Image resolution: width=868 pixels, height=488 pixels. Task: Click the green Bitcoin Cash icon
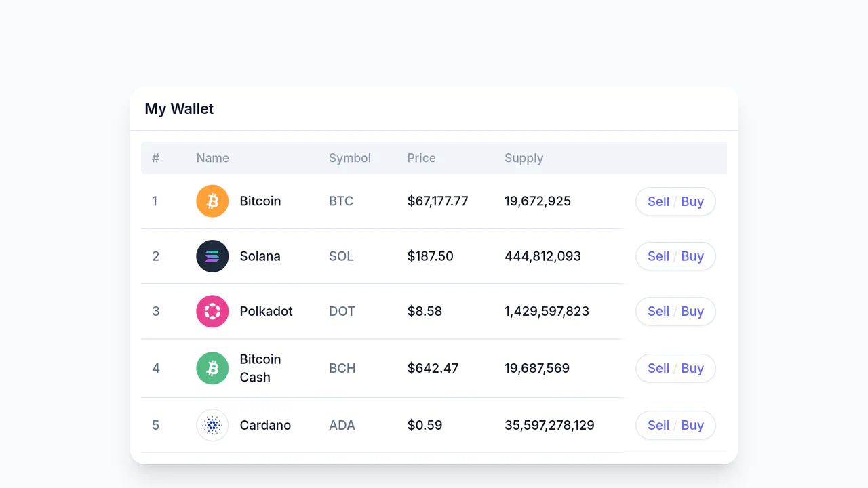click(212, 368)
